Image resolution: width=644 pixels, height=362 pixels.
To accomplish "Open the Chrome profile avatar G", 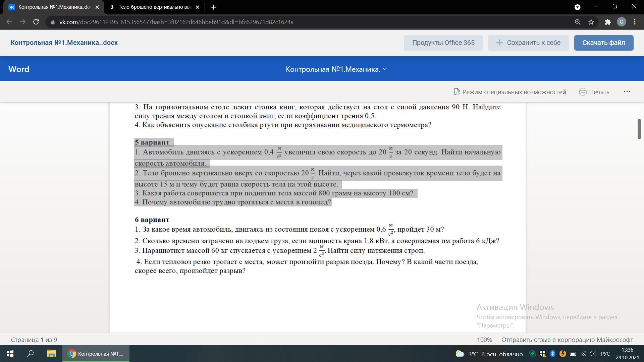I will (622, 22).
